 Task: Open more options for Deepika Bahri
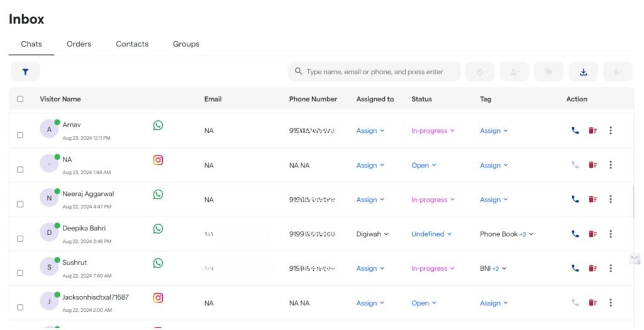(610, 234)
